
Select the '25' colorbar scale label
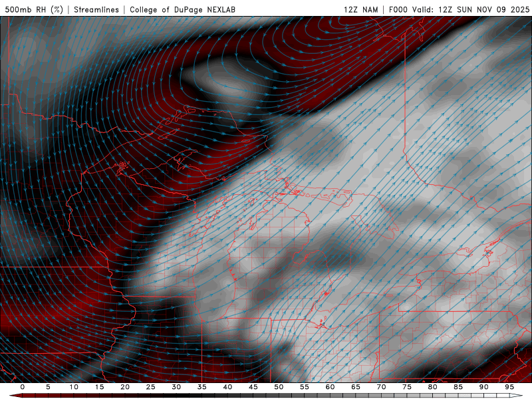(x=151, y=387)
